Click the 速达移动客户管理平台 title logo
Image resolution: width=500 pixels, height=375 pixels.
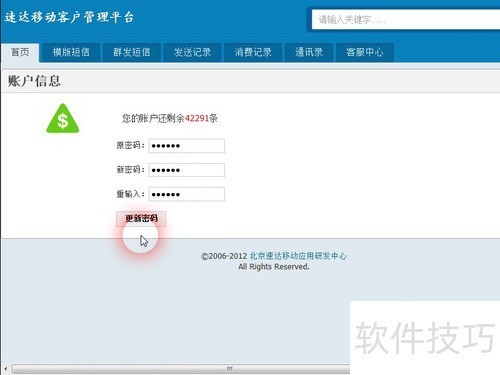click(69, 17)
